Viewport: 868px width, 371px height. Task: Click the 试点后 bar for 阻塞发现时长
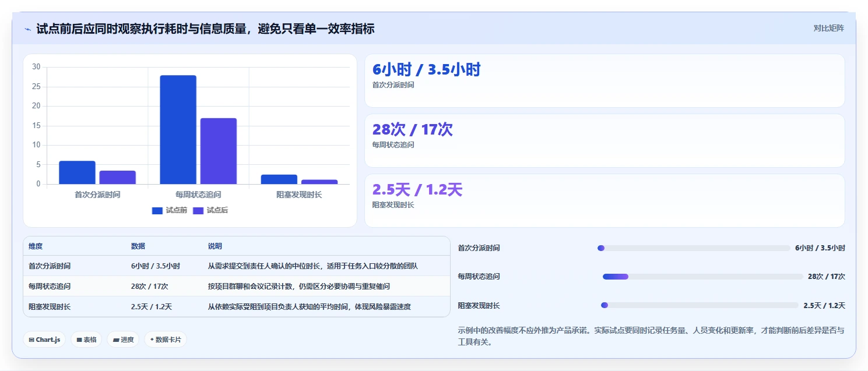[319, 182]
